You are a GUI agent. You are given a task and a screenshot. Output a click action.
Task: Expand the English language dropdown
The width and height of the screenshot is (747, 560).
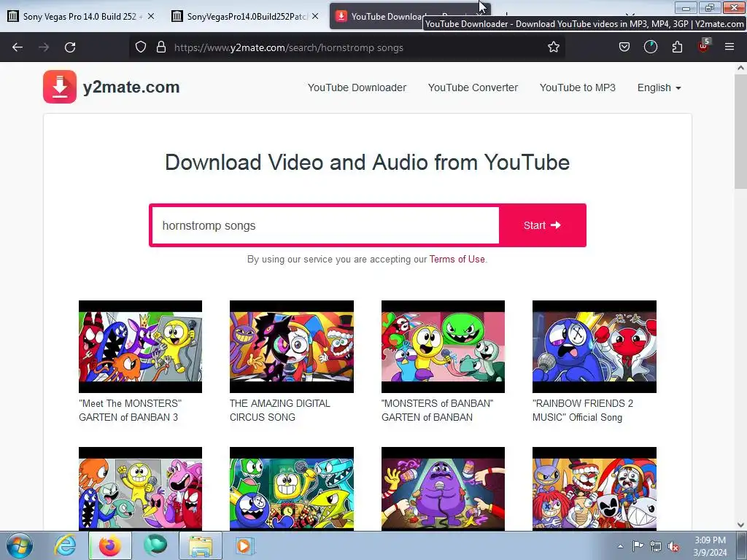tap(659, 87)
